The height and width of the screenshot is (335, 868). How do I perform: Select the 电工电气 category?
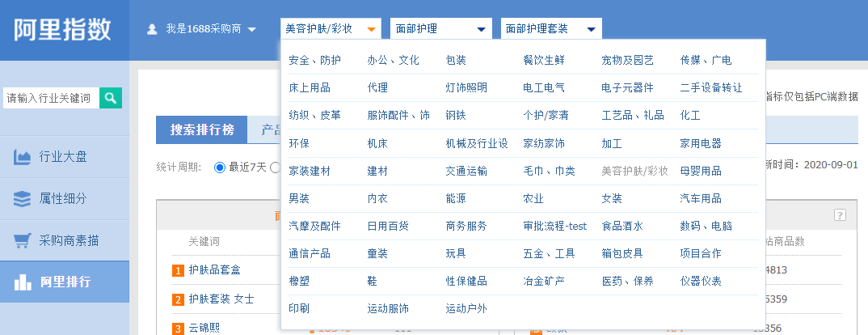point(544,87)
